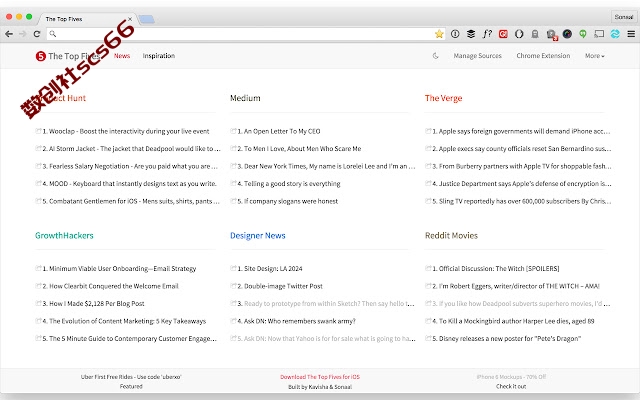Go back with the browser back arrow
The width and height of the screenshot is (640, 400).
[9, 34]
